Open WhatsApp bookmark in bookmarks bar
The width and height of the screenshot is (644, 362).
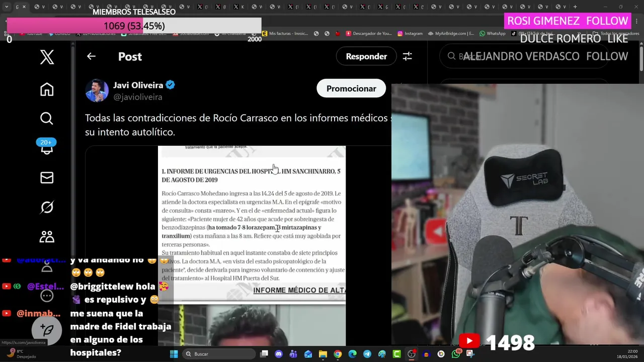point(492,34)
